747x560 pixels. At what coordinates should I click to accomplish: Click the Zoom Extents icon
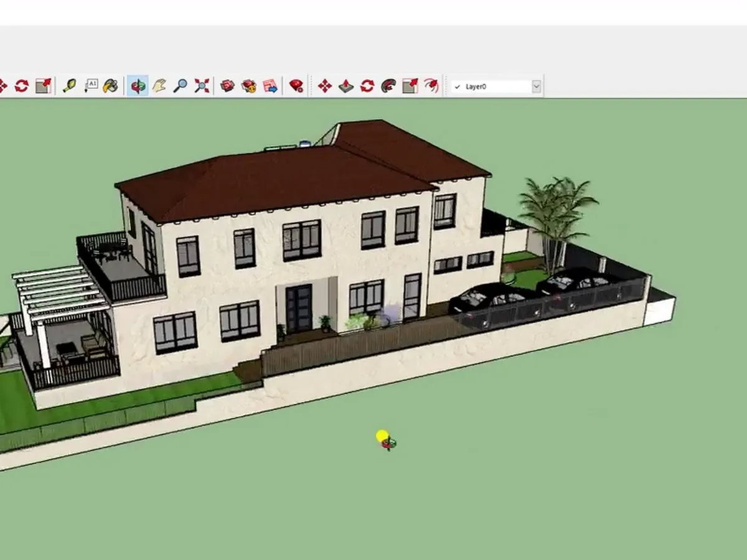(x=202, y=86)
